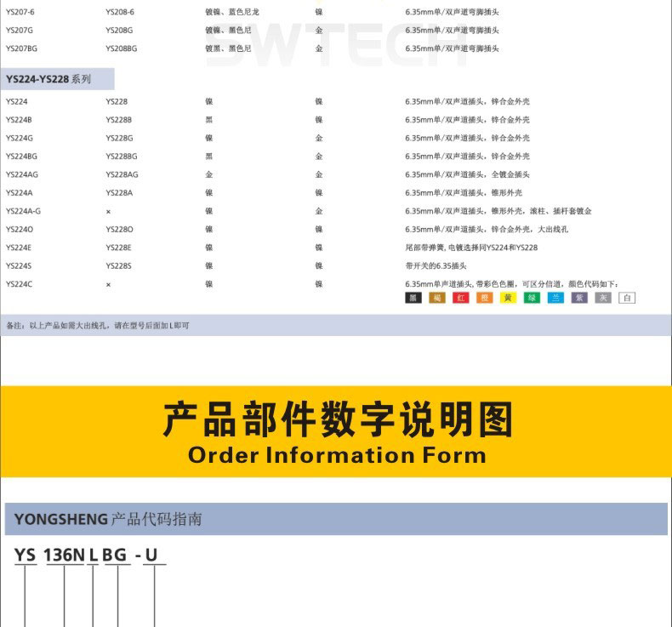Select the purple 紫 color swatch
This screenshot has width=672, height=627.
click(579, 298)
